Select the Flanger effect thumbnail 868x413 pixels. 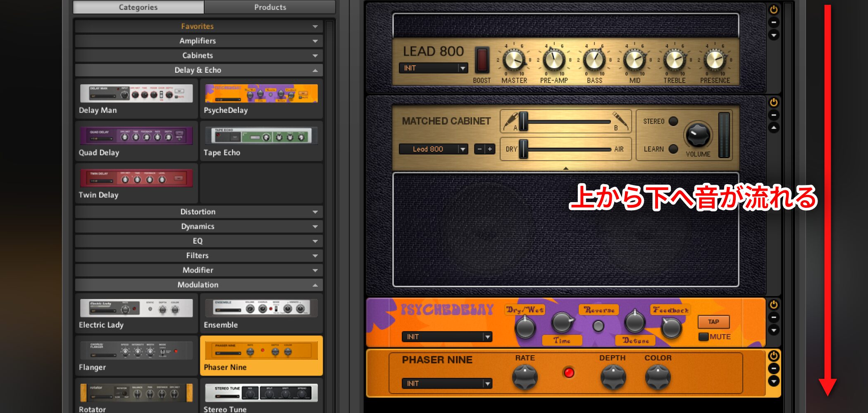(x=136, y=351)
